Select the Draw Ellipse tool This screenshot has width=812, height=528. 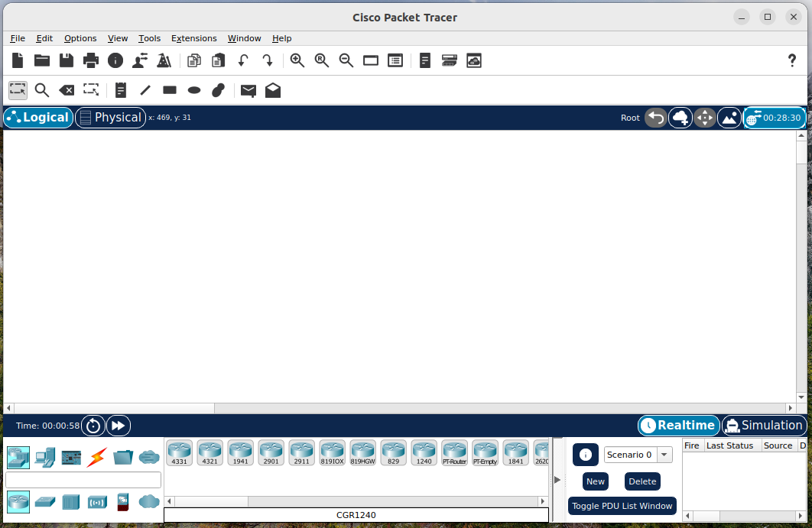194,91
